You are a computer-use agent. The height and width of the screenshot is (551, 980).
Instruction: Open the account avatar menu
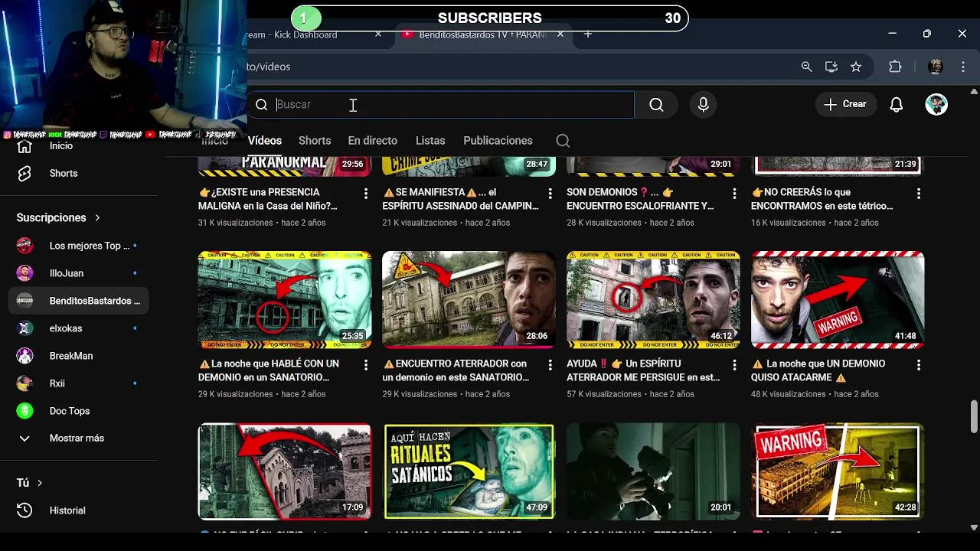pos(936,105)
